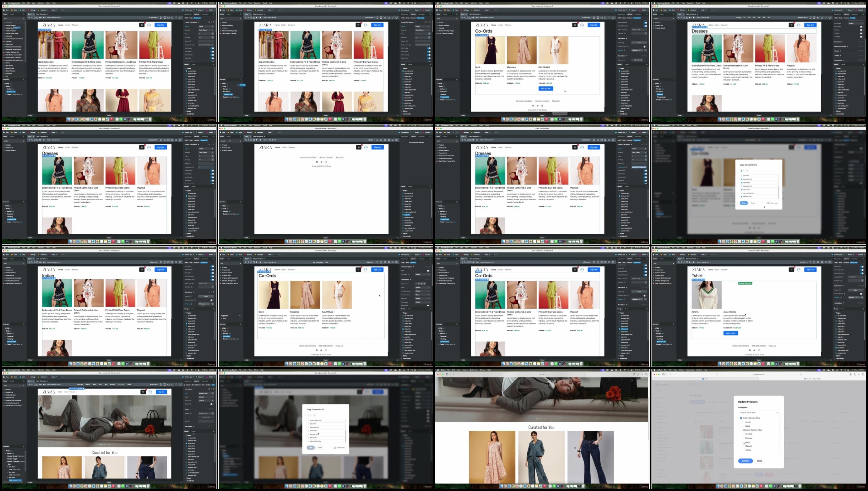Check the Jeans category in Update Products
Screen dimensions: 868x491
[x=743, y=442]
